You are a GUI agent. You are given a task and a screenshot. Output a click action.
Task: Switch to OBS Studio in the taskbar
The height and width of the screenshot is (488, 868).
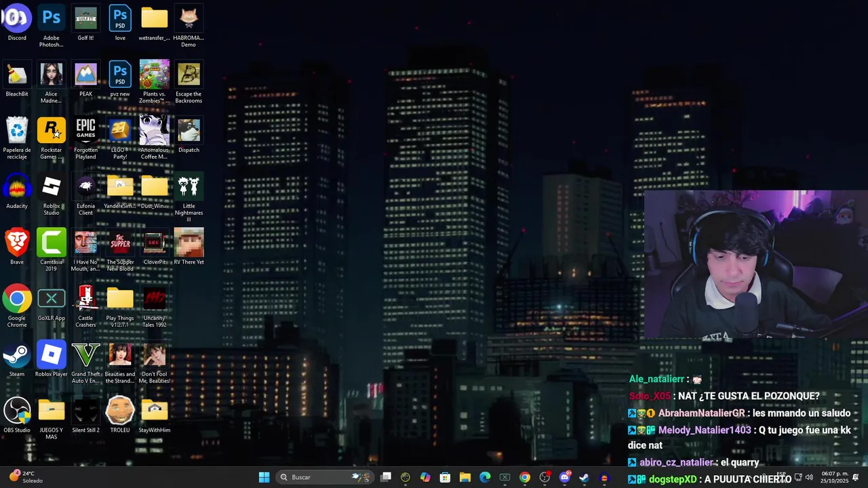[x=545, y=477]
